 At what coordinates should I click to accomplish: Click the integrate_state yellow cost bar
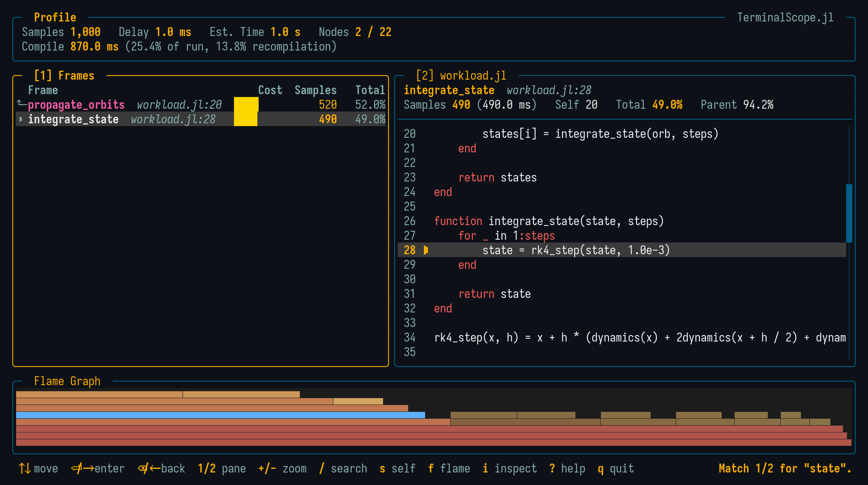pos(246,119)
